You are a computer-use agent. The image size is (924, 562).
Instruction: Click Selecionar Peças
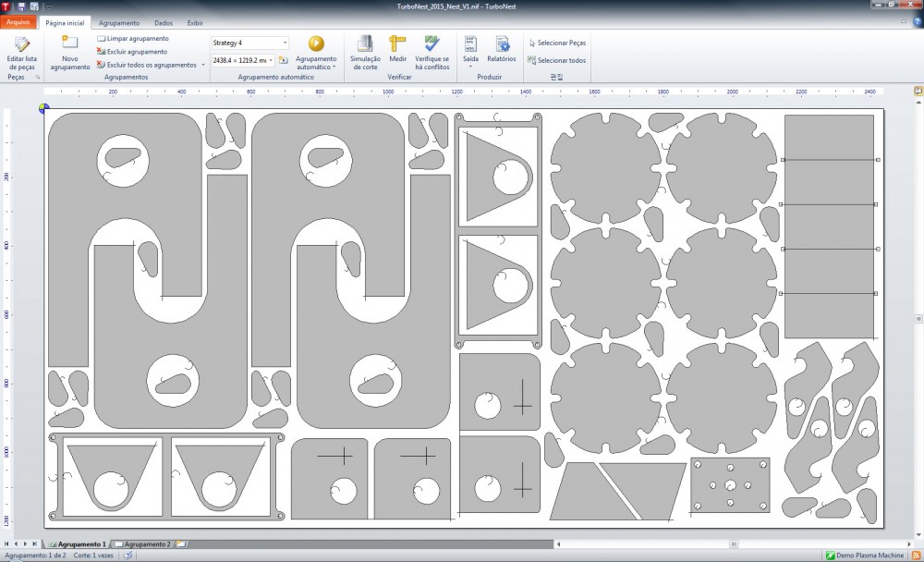click(557, 43)
